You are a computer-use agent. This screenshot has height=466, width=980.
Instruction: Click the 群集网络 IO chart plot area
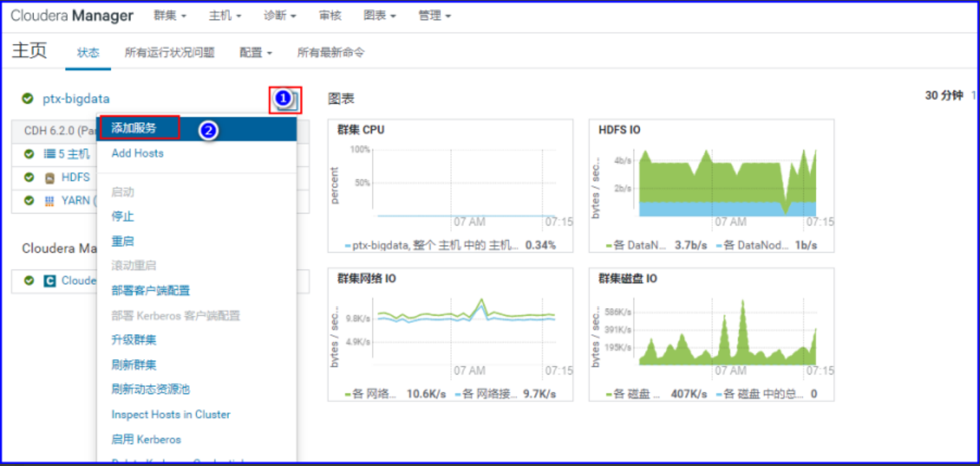click(x=465, y=330)
